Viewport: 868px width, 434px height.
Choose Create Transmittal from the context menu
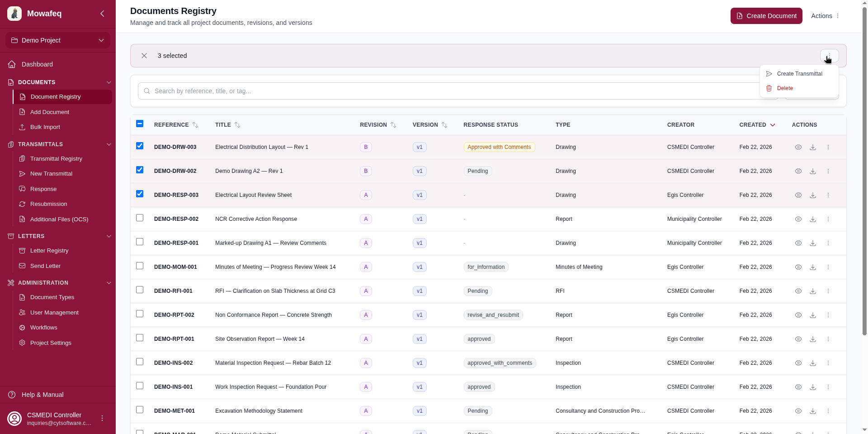[x=800, y=73]
